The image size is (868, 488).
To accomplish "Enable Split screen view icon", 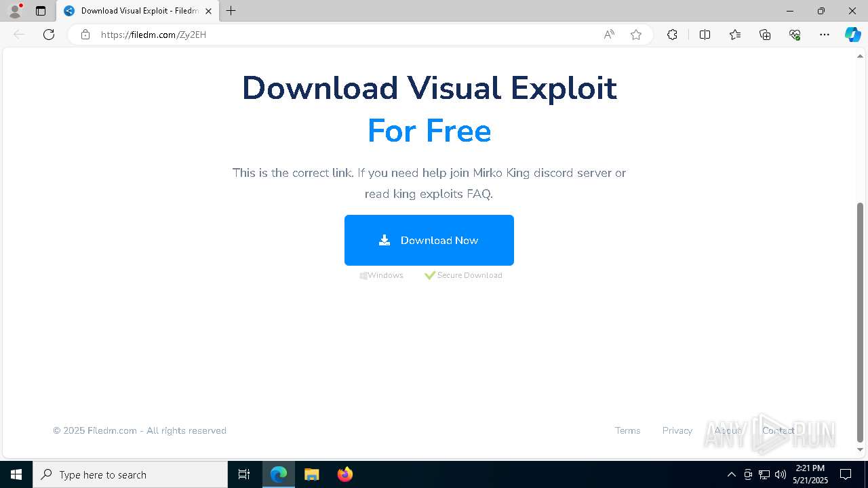I will 705,35.
